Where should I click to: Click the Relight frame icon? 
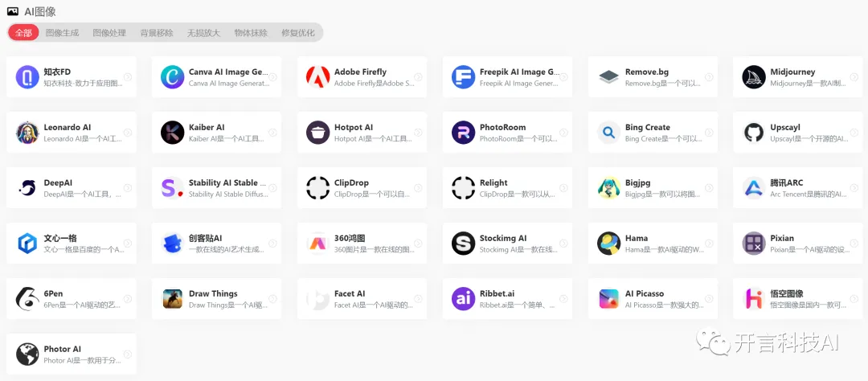(464, 188)
